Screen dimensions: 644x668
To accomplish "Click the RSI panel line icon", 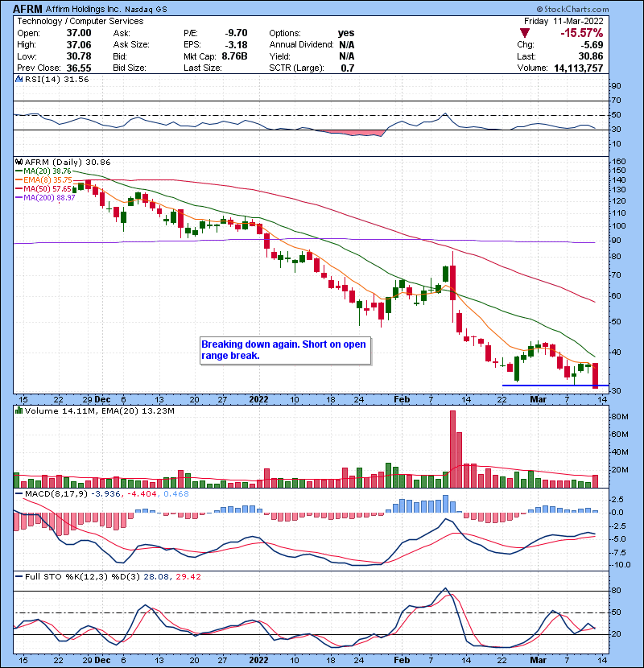I will pyautogui.click(x=19, y=79).
